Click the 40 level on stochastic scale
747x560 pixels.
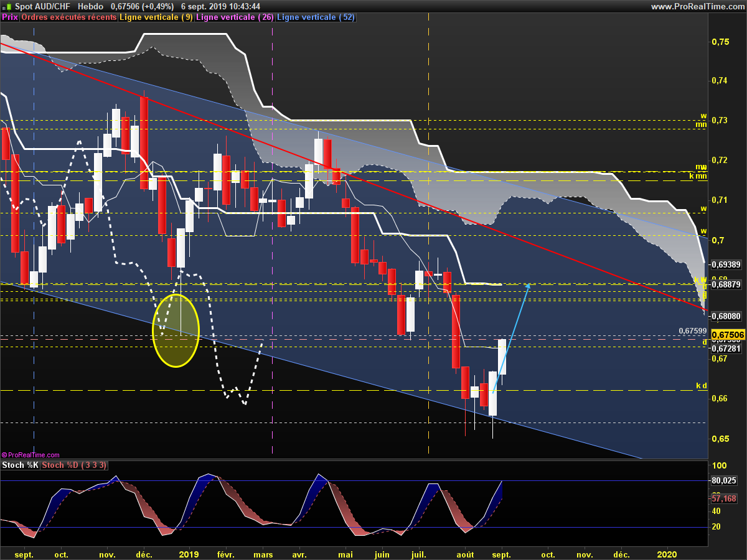pos(716,511)
